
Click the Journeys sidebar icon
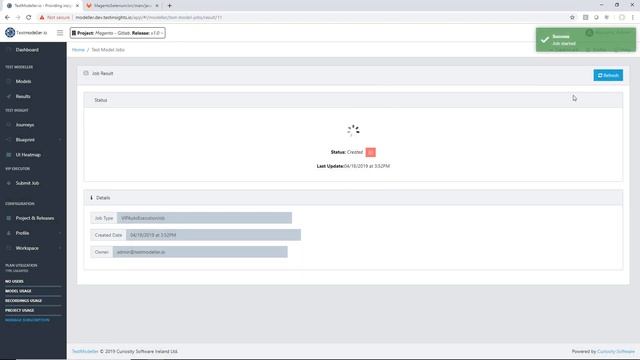pyautogui.click(x=9, y=125)
